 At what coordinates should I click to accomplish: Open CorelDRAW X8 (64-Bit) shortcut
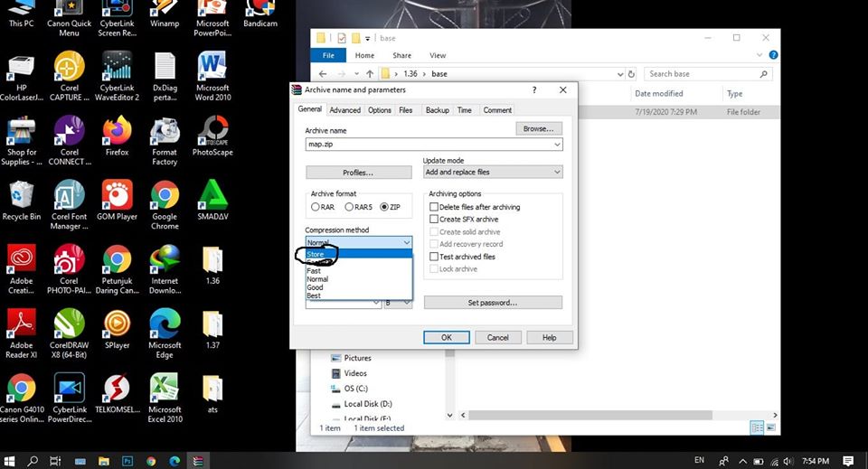coord(69,333)
